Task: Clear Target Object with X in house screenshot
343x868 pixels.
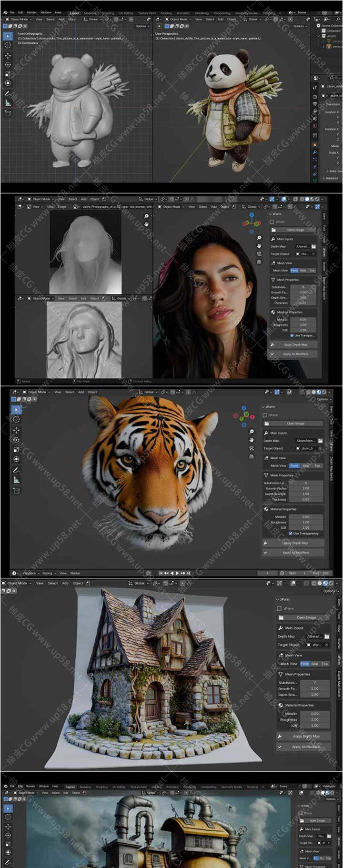Action: pos(327,645)
